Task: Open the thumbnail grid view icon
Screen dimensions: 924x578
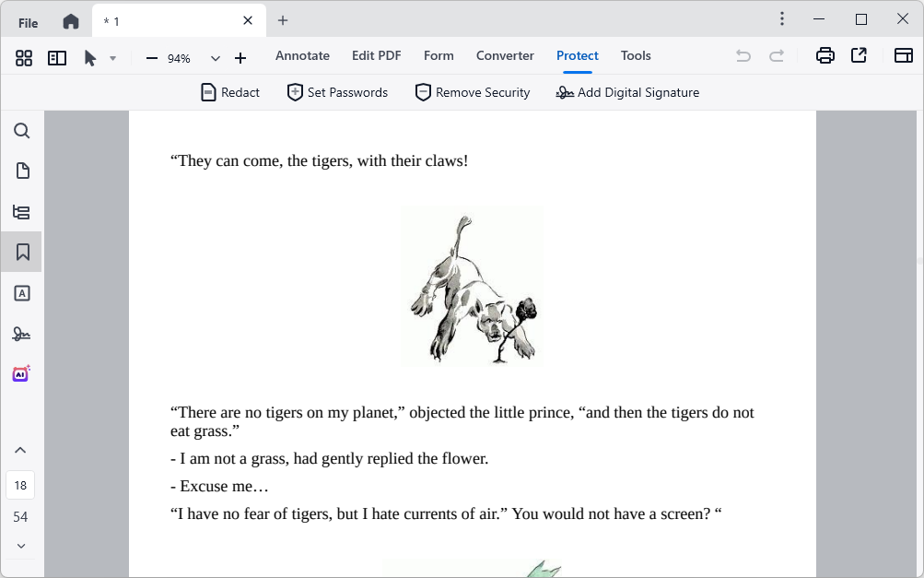Action: pos(24,58)
